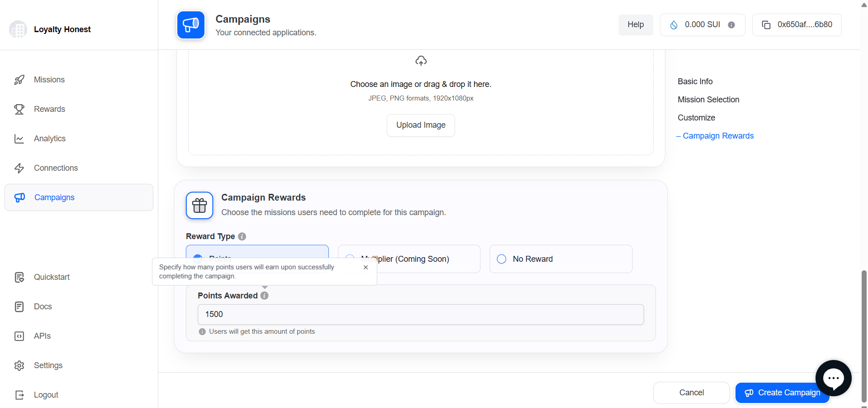Select the Campaigns sidebar item
This screenshot has height=408, width=868.
tap(79, 197)
